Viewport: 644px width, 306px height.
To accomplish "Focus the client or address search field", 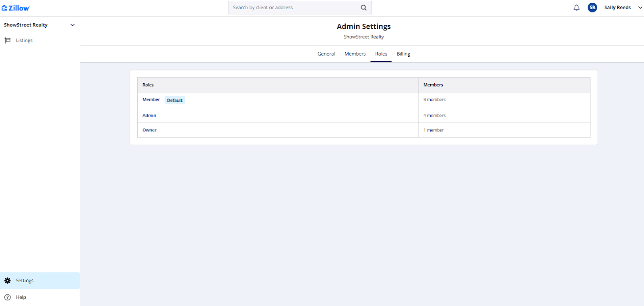I will (x=294, y=8).
